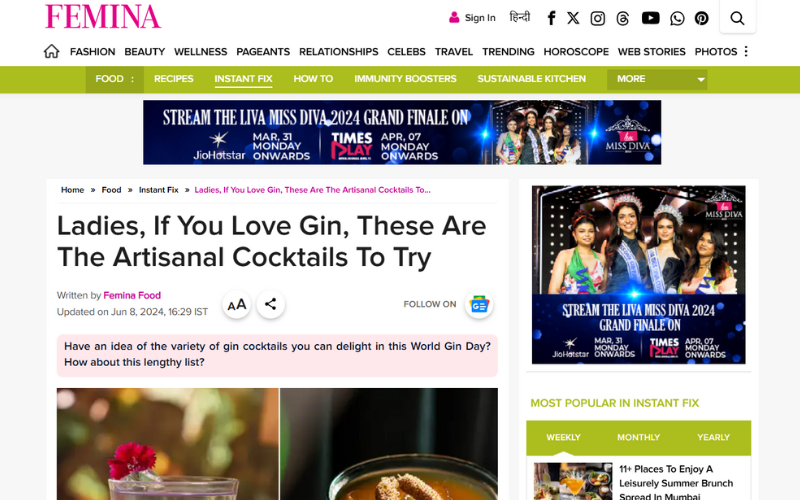
Task: Open the WhatsApp icon in header
Action: [x=677, y=18]
